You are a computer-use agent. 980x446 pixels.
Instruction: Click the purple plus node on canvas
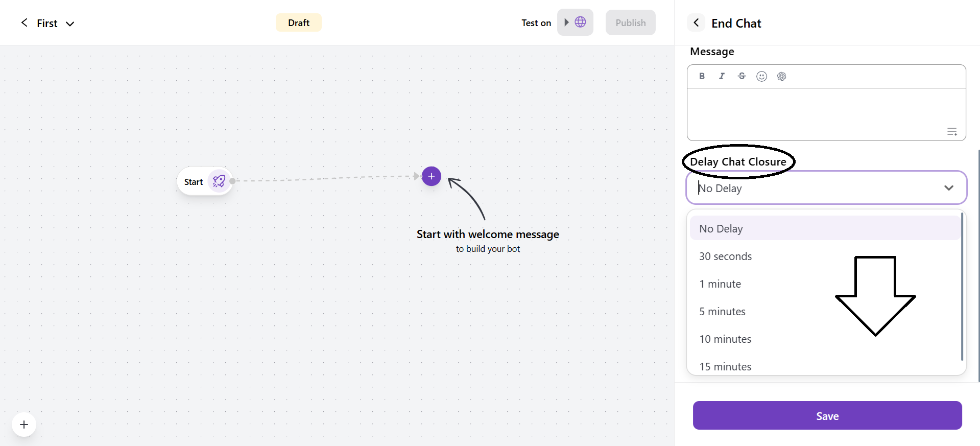pyautogui.click(x=431, y=176)
